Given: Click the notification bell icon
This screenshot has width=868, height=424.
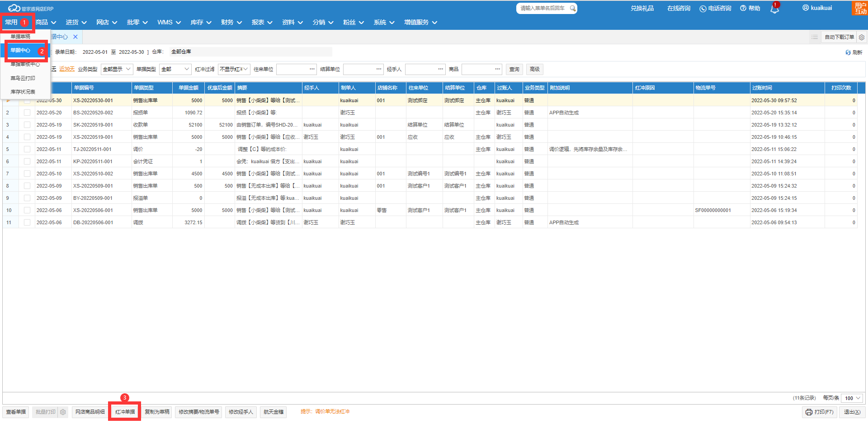Looking at the screenshot, I should 774,9.
